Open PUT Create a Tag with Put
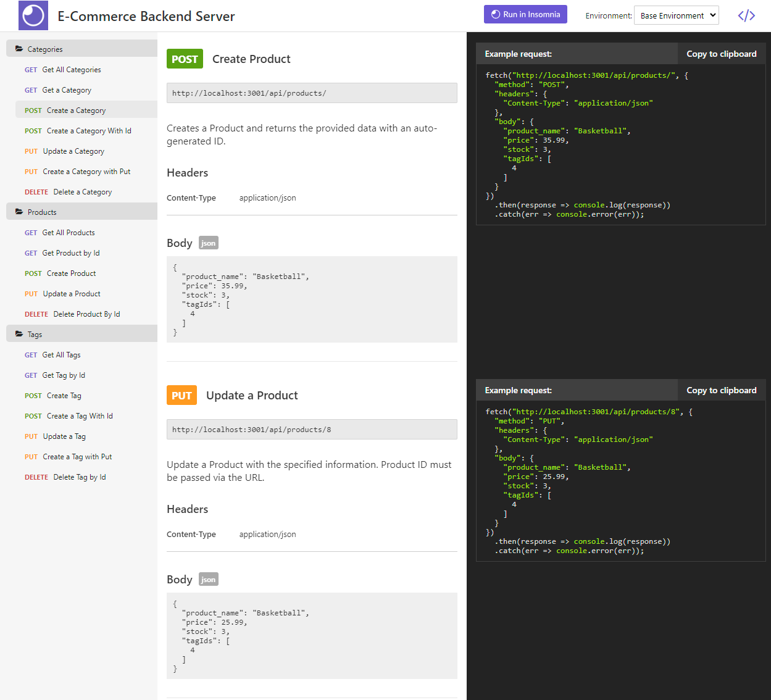 [86, 457]
